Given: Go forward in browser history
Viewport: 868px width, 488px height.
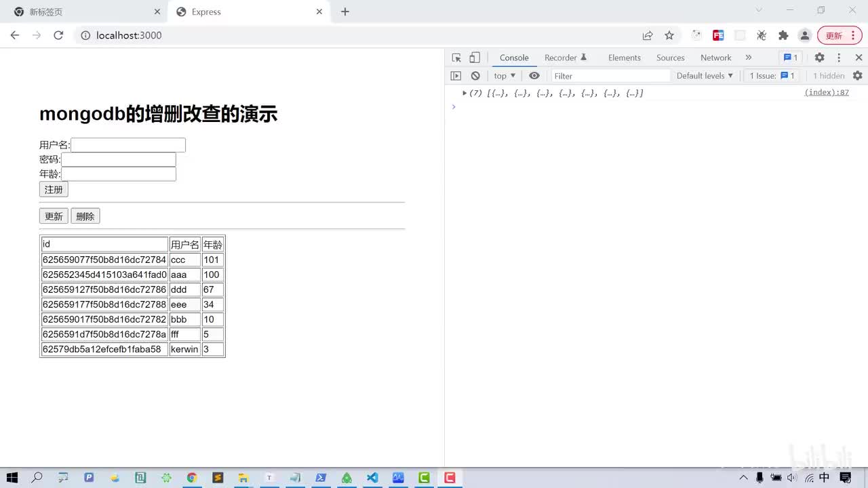Looking at the screenshot, I should pyautogui.click(x=37, y=35).
